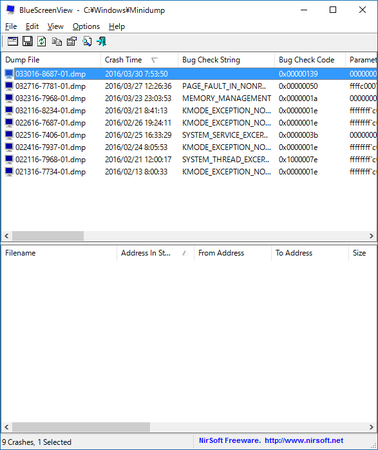Image resolution: width=378 pixels, height=450 pixels.
Task: Sort by Bug Check String column header
Action: pos(226,60)
